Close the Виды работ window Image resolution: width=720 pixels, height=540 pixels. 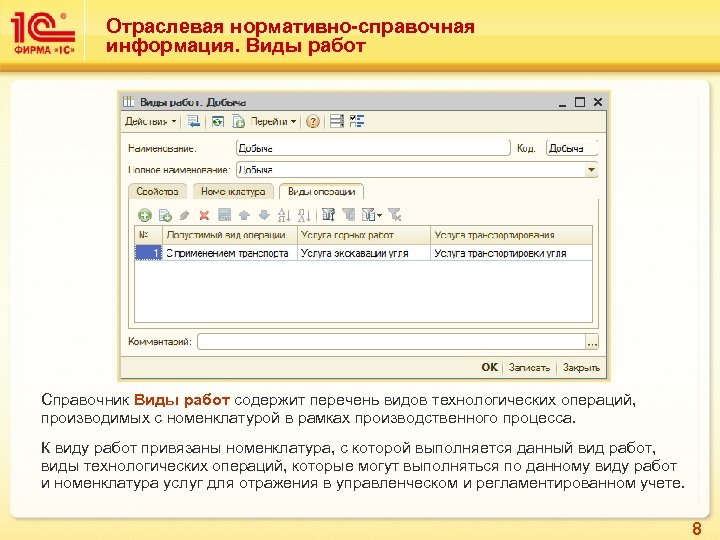click(x=598, y=102)
